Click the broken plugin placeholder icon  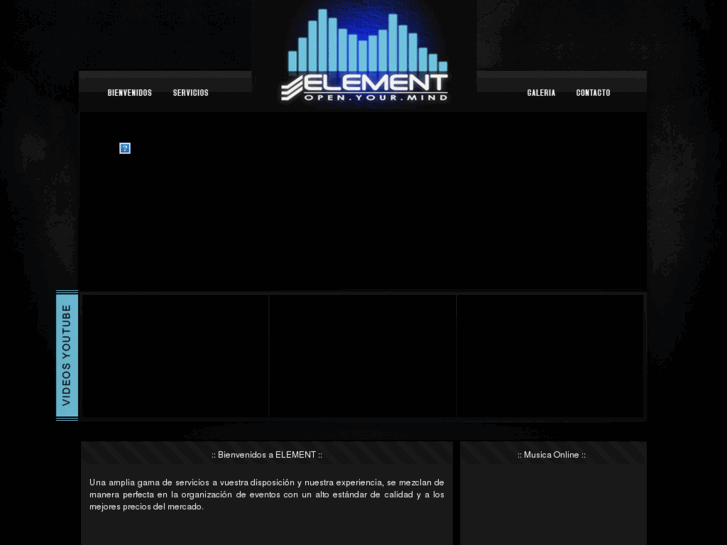(125, 148)
